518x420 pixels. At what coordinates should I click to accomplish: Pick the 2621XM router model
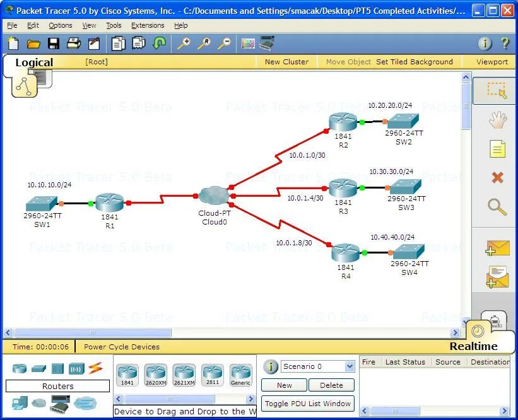click(184, 375)
